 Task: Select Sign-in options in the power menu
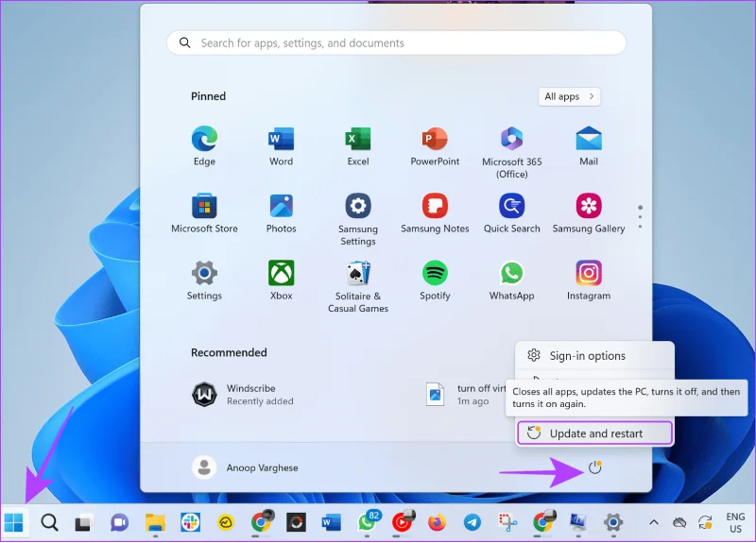tap(594, 356)
